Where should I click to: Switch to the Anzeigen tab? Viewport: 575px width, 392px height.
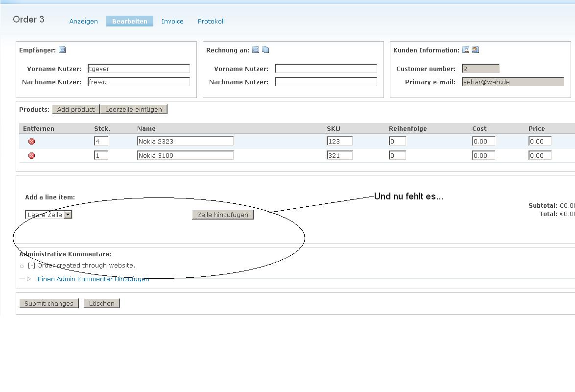(83, 21)
